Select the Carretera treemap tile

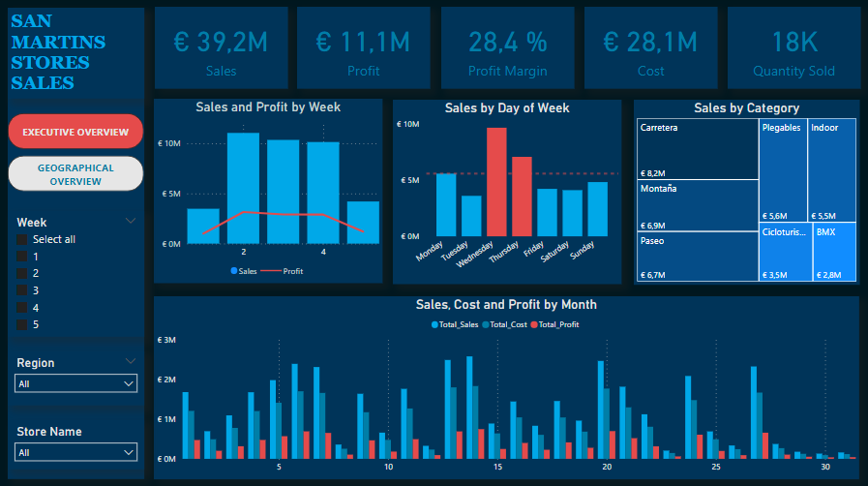[x=697, y=149]
